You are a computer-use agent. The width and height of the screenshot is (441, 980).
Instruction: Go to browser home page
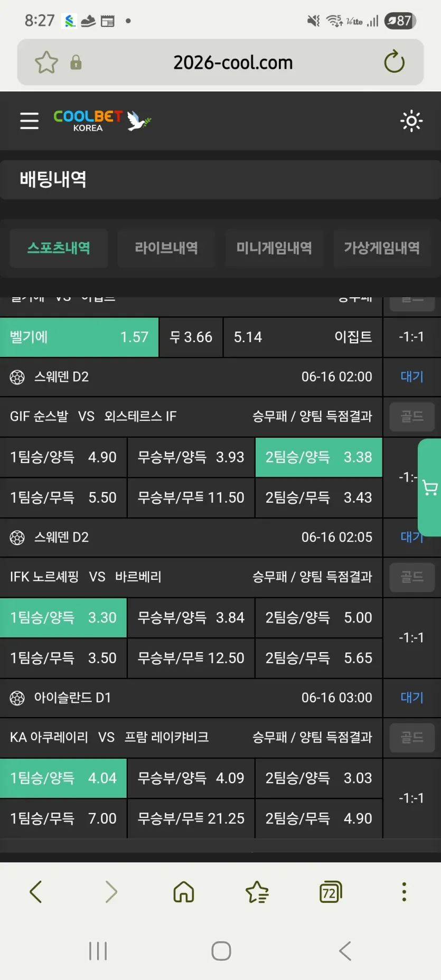point(184,892)
